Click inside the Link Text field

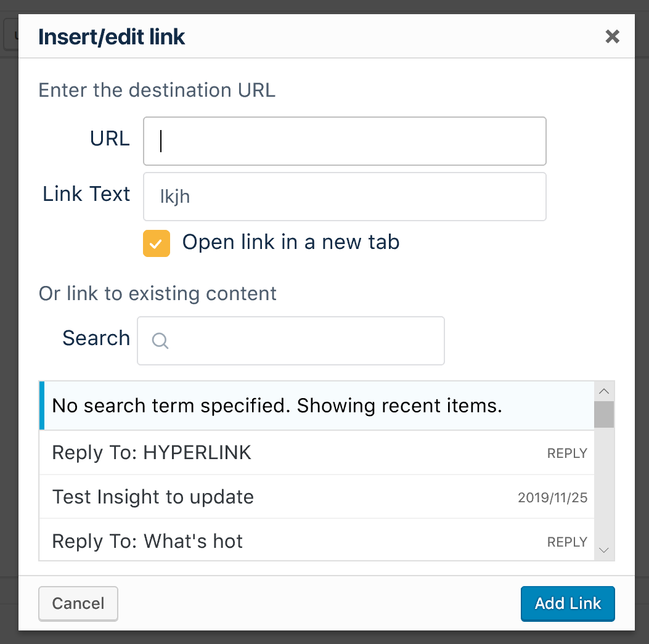click(x=345, y=197)
